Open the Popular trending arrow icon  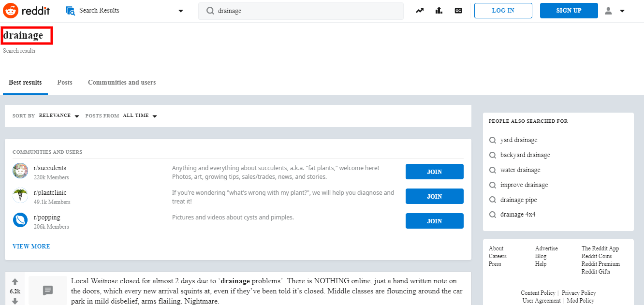click(x=420, y=11)
